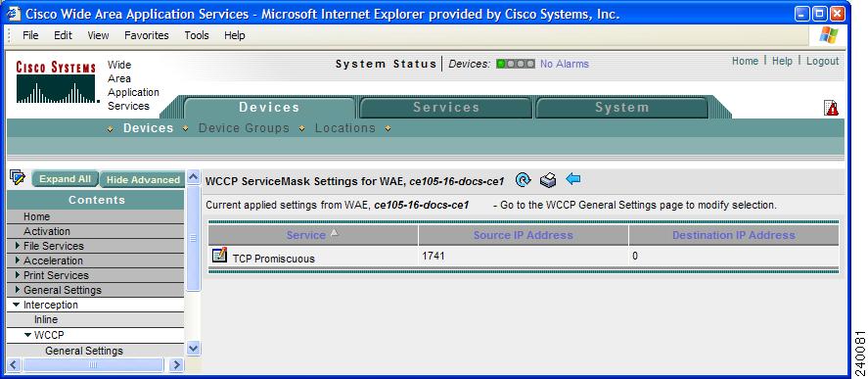Click the WCCP ServiceMask Settings title
The width and height of the screenshot is (868, 379).
[x=355, y=181]
